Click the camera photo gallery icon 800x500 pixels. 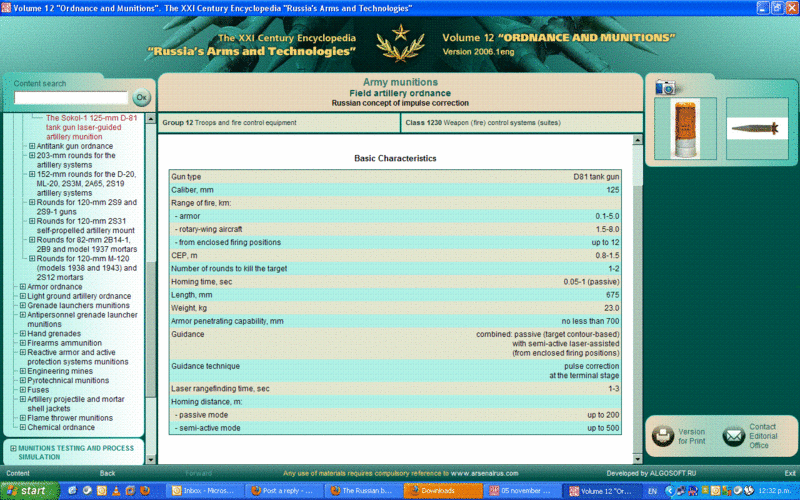point(665,87)
